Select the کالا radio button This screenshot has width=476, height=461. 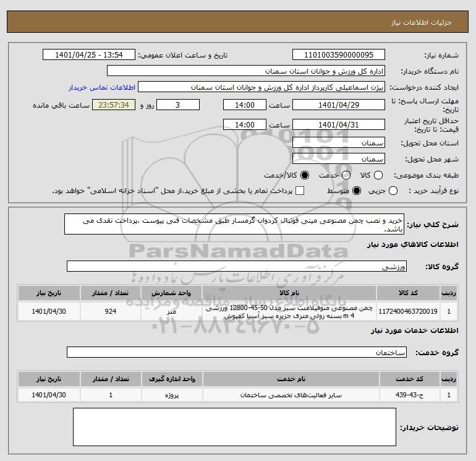click(378, 175)
